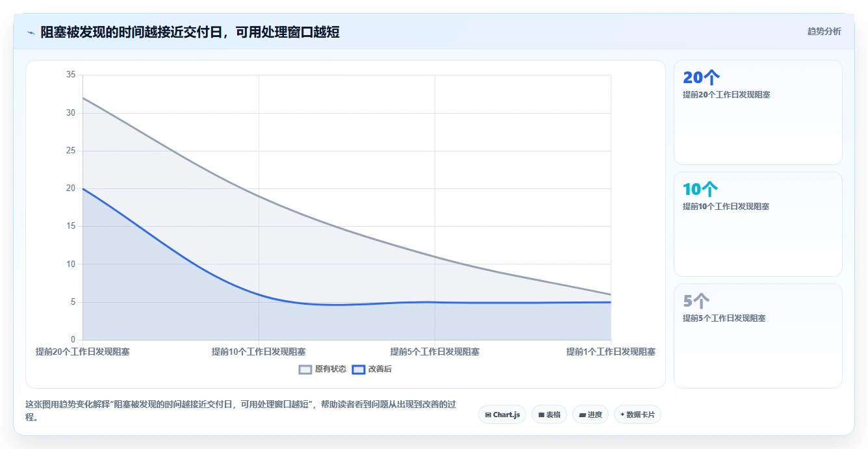868x449 pixels.
Task: Click the card caption 提前10个工作日发现阻塞
Action: [x=726, y=207]
